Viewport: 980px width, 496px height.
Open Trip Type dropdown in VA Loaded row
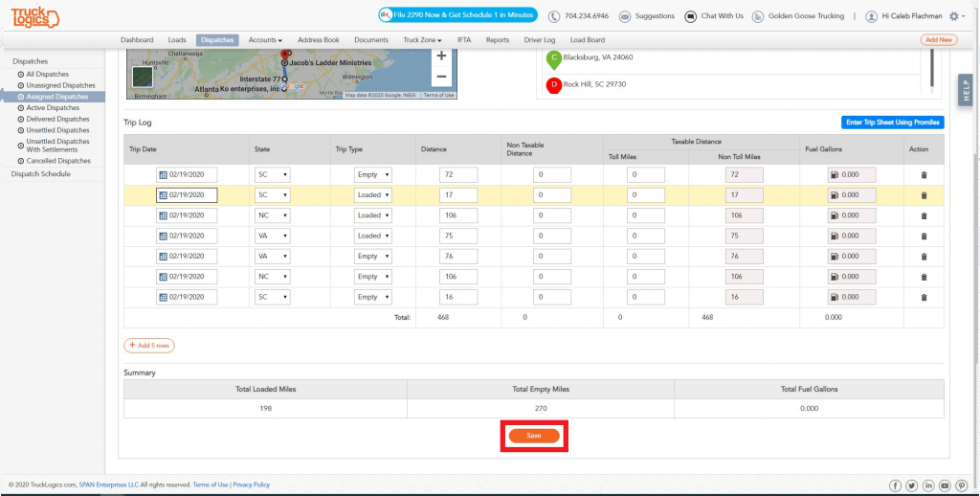point(372,237)
